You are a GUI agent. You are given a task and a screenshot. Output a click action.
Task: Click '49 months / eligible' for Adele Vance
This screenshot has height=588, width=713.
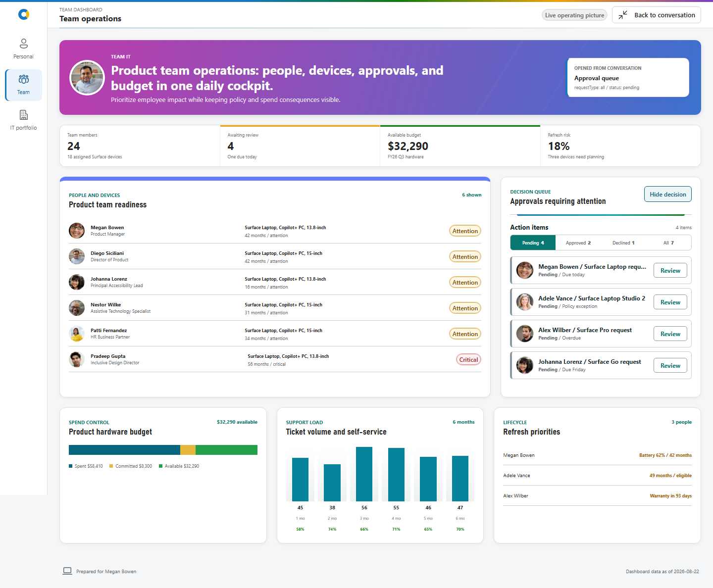tap(670, 476)
